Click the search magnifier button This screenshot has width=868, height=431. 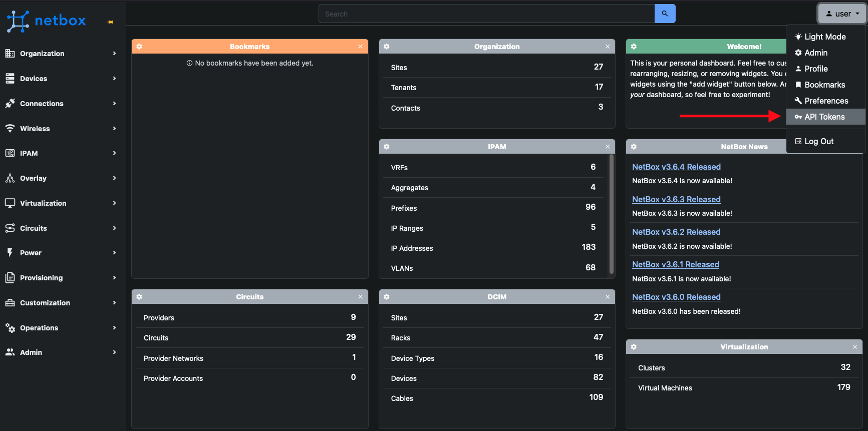pyautogui.click(x=665, y=14)
